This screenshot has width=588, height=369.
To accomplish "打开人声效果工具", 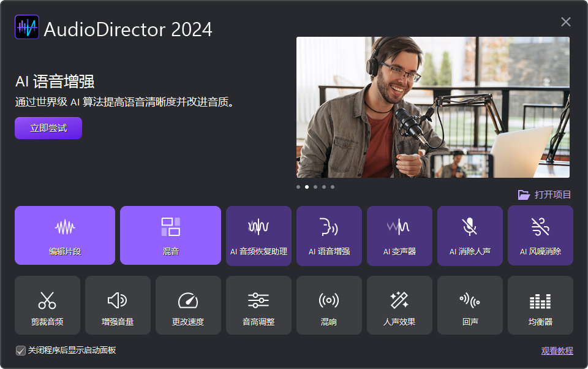I will point(399,305).
